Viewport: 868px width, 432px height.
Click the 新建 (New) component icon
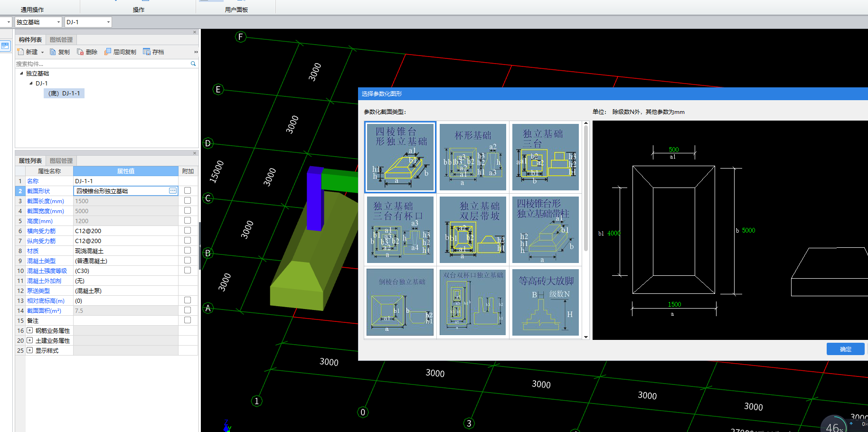[x=20, y=52]
